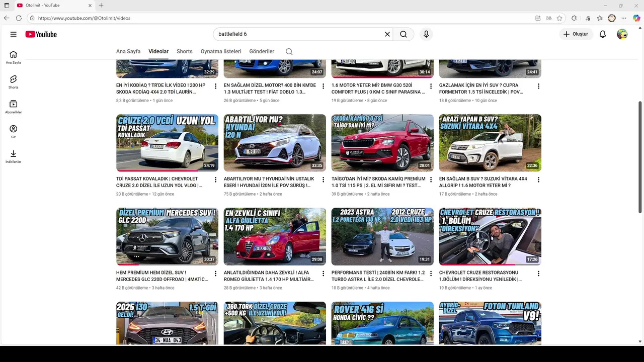Open options for Mercedes GLC 220D video
Screen dimensions: 644x362
click(216, 274)
